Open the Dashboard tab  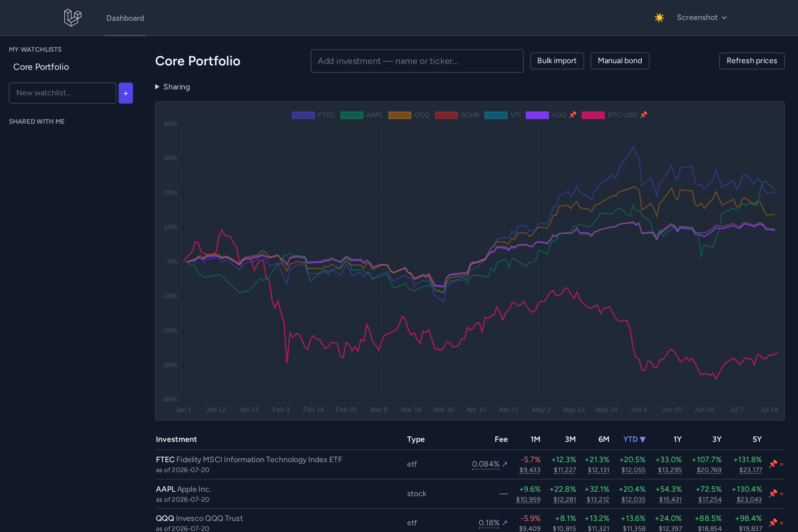pyautogui.click(x=125, y=18)
